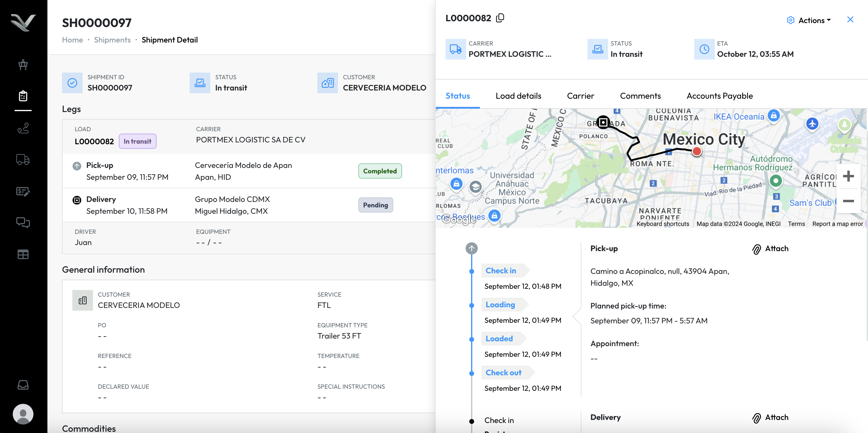Zoom out on the map
The height and width of the screenshot is (433, 868).
[x=848, y=201]
